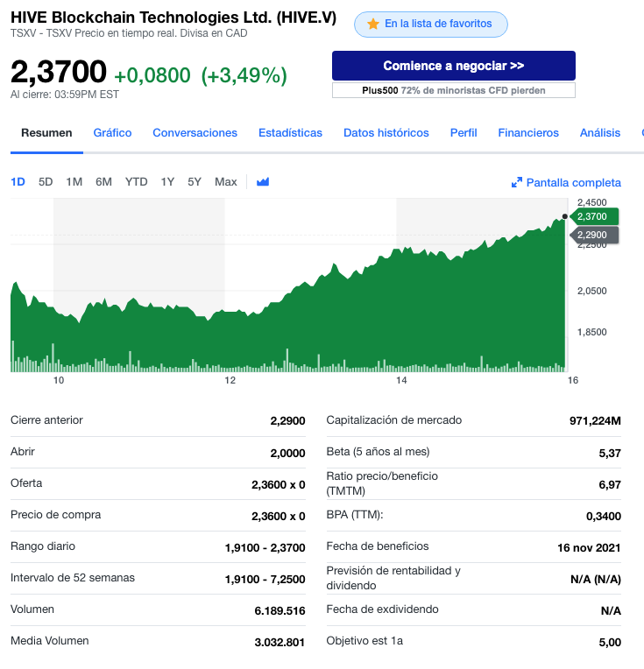
Task: Open the chart type area icon
Action: (x=263, y=182)
